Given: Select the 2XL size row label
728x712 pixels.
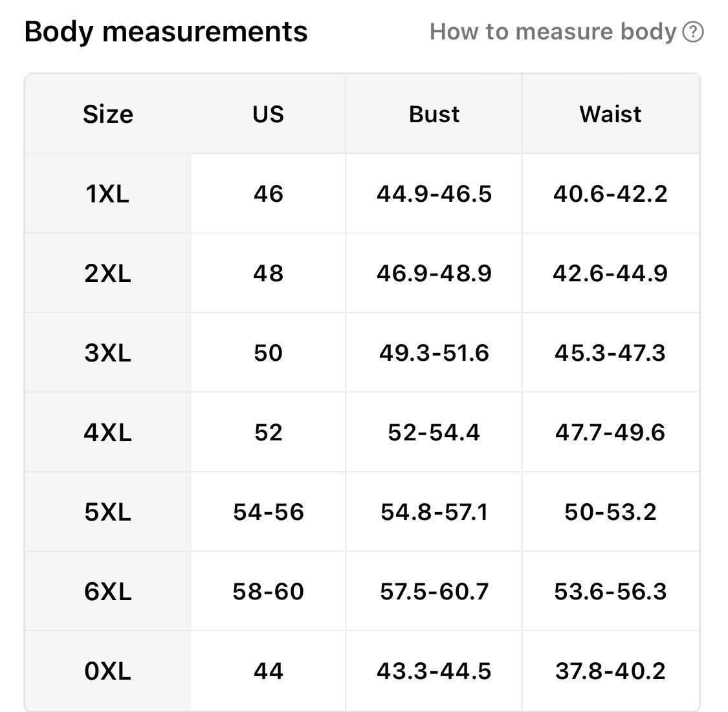Looking at the screenshot, I should pos(107,273).
